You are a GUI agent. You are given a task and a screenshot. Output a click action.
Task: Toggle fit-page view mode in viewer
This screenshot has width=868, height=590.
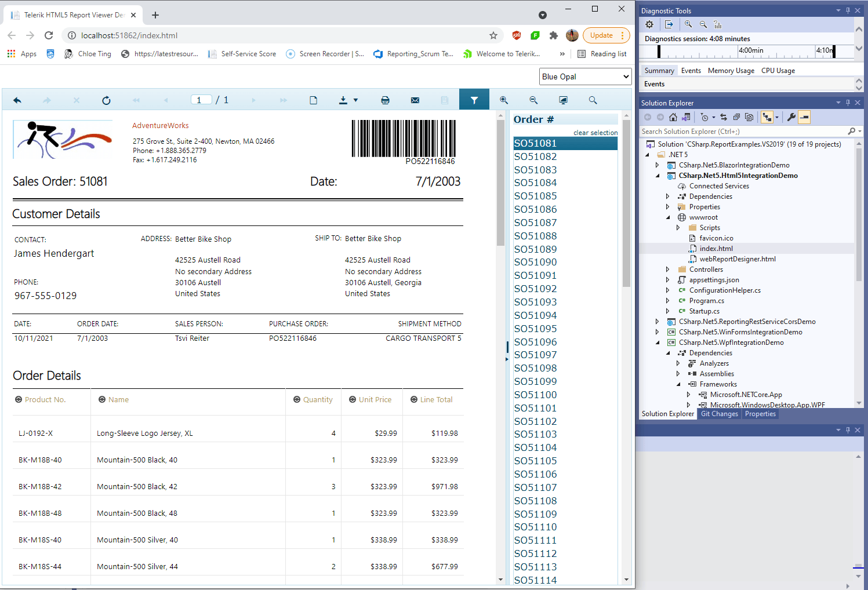[563, 100]
